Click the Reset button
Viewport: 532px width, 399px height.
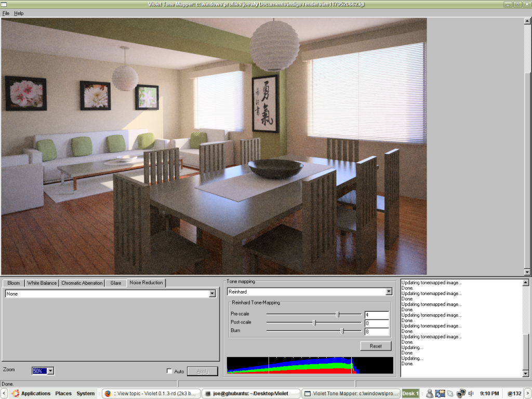click(x=376, y=346)
